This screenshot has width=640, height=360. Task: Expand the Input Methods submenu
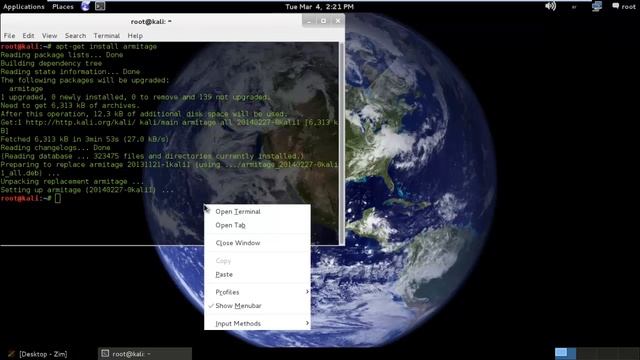click(x=257, y=324)
